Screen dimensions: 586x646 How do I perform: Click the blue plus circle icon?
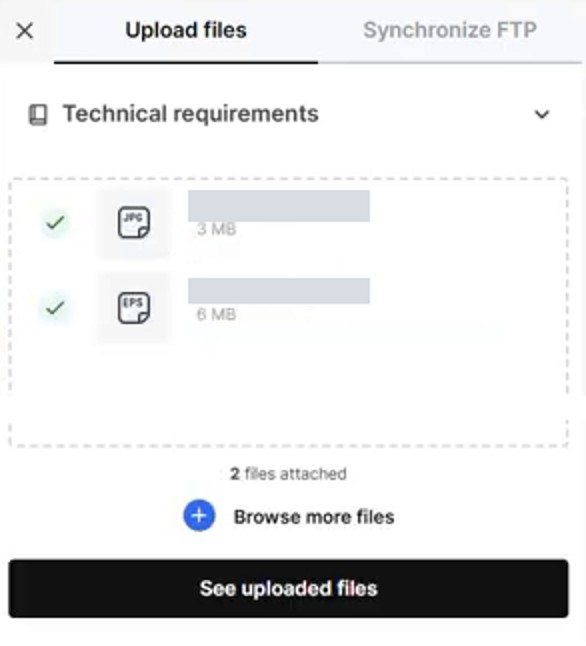click(199, 515)
